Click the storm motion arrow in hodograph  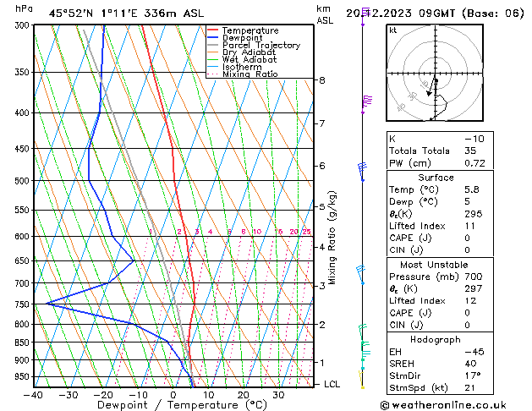432,87
